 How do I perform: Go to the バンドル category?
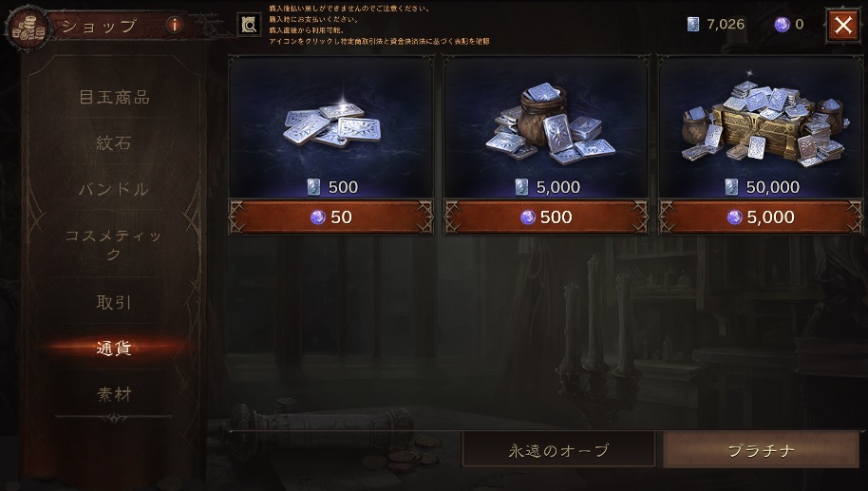tap(114, 189)
